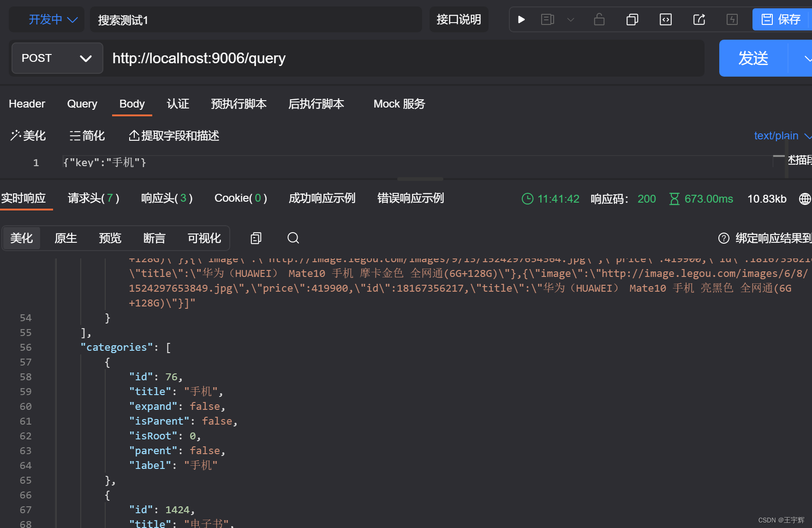
Task: Switch to the Query tab
Action: click(x=82, y=104)
